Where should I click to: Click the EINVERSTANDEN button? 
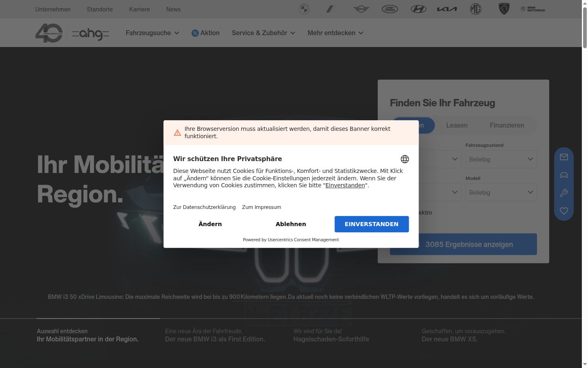coord(372,224)
